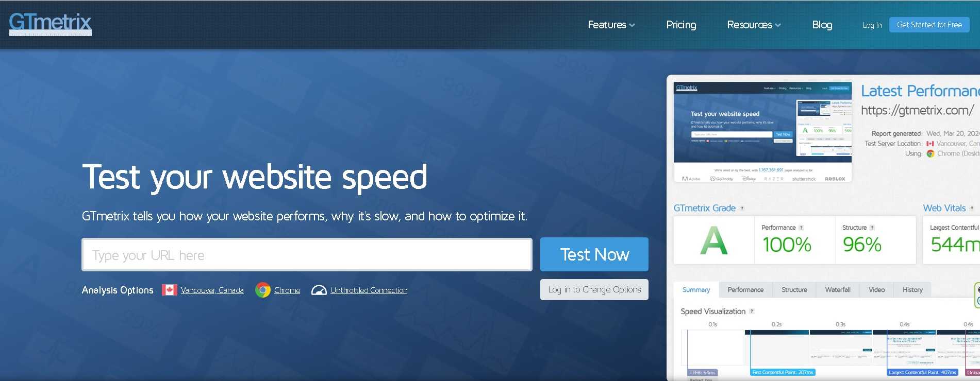Image resolution: width=980 pixels, height=381 pixels.
Task: Select the Video tab
Action: (x=876, y=290)
